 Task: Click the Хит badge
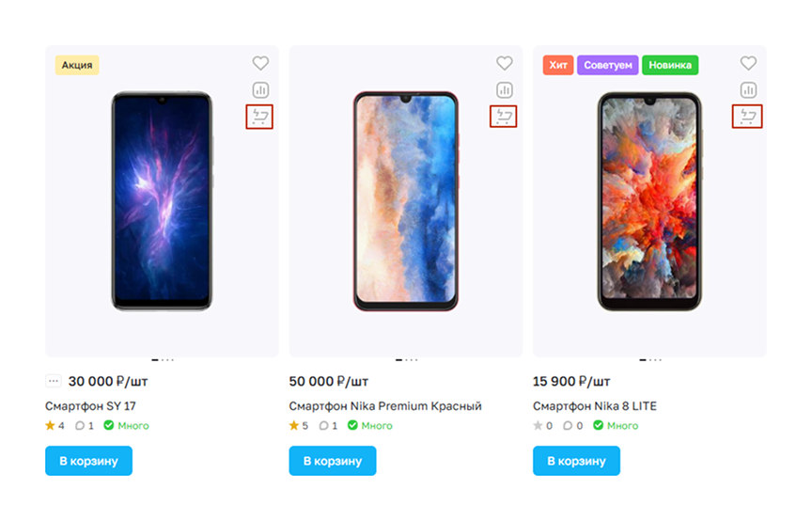558,65
